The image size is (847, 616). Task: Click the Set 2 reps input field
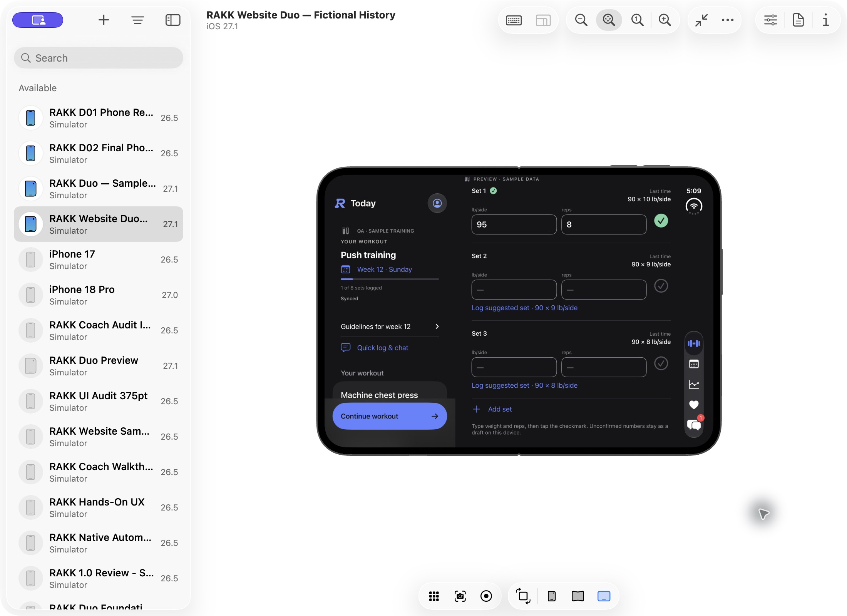[604, 290]
